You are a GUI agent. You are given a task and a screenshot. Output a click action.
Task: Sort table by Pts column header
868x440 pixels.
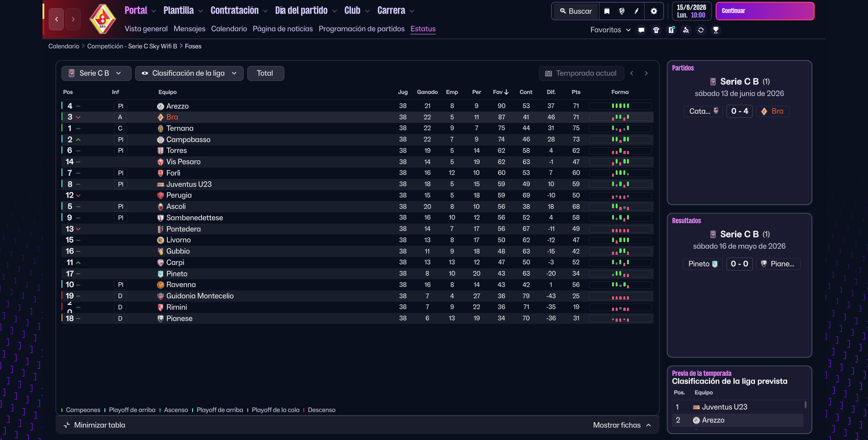(x=576, y=92)
